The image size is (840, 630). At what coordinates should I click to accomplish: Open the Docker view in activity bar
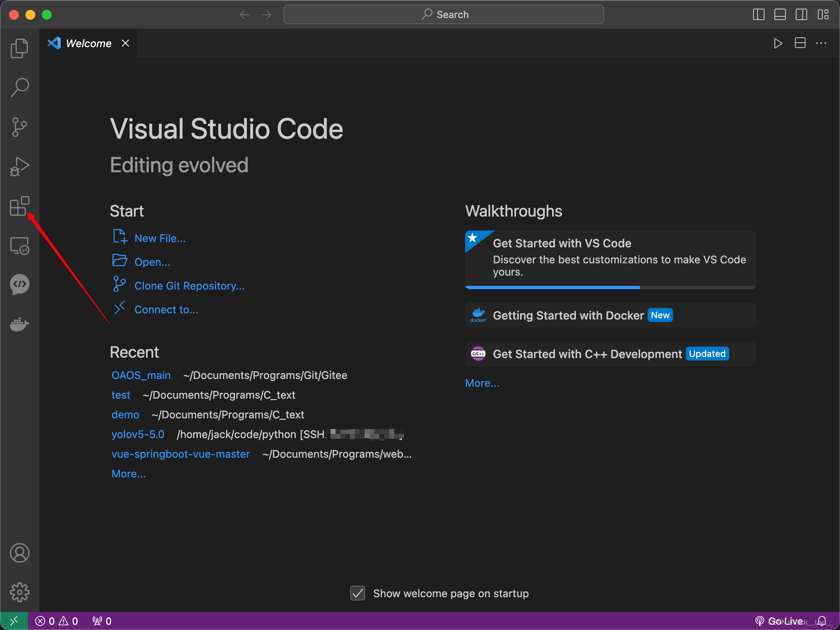[19, 324]
